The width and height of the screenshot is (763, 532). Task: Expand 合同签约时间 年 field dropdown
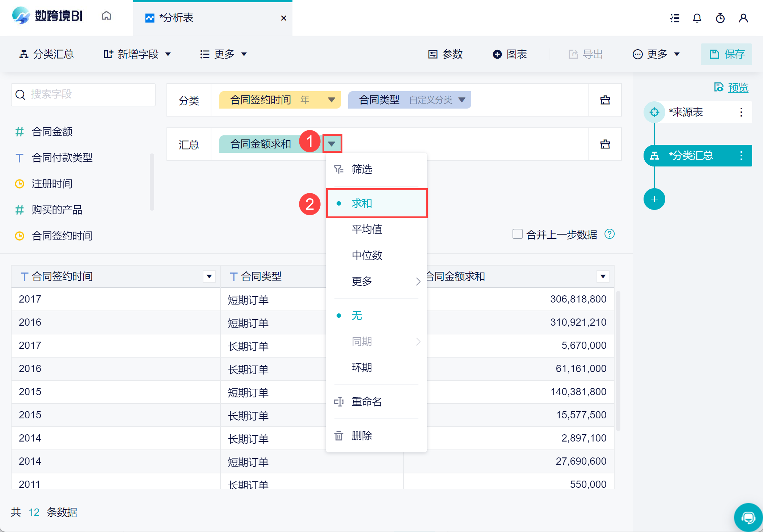(x=331, y=100)
